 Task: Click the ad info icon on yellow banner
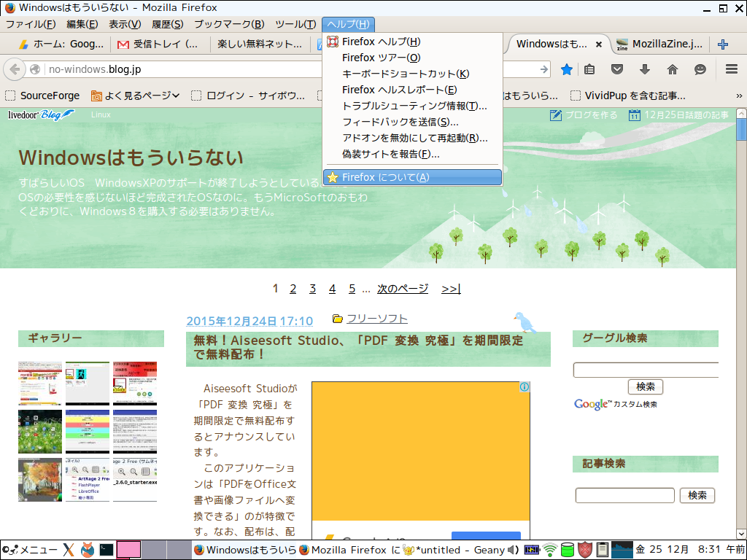tap(524, 386)
